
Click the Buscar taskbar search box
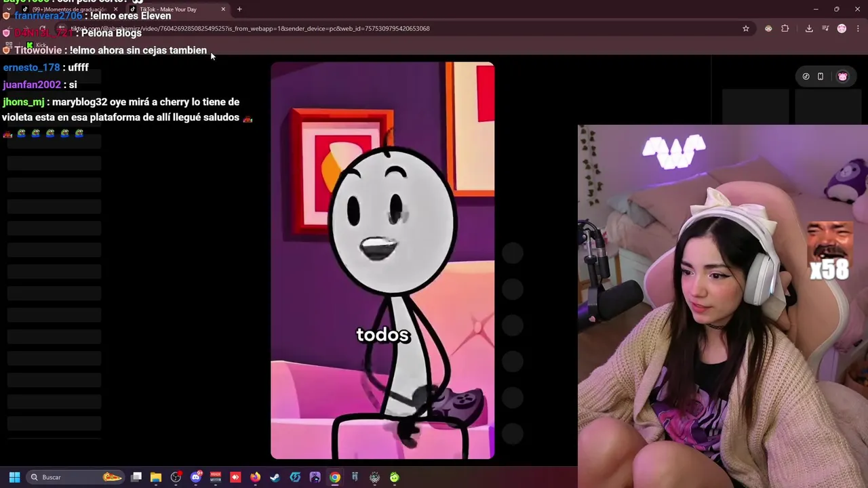pos(75,477)
